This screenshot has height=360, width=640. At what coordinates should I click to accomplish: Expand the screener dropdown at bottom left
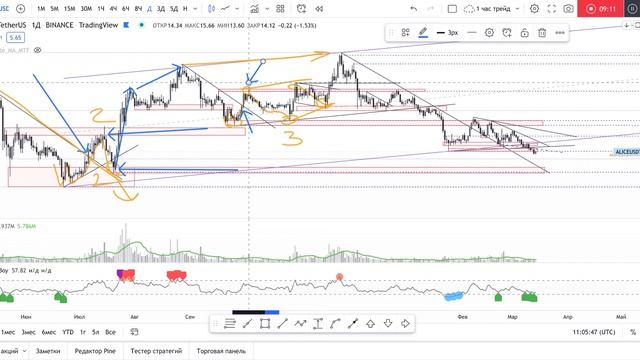(x=24, y=351)
